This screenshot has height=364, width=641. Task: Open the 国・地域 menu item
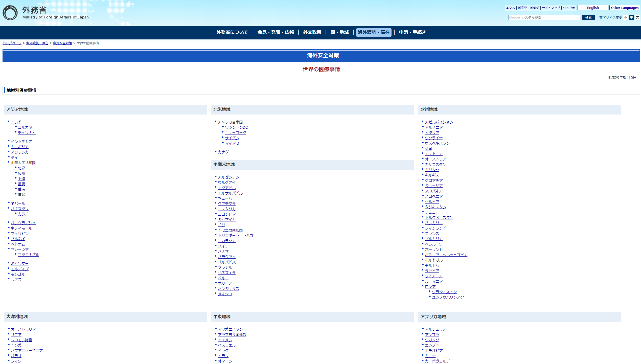tap(339, 32)
